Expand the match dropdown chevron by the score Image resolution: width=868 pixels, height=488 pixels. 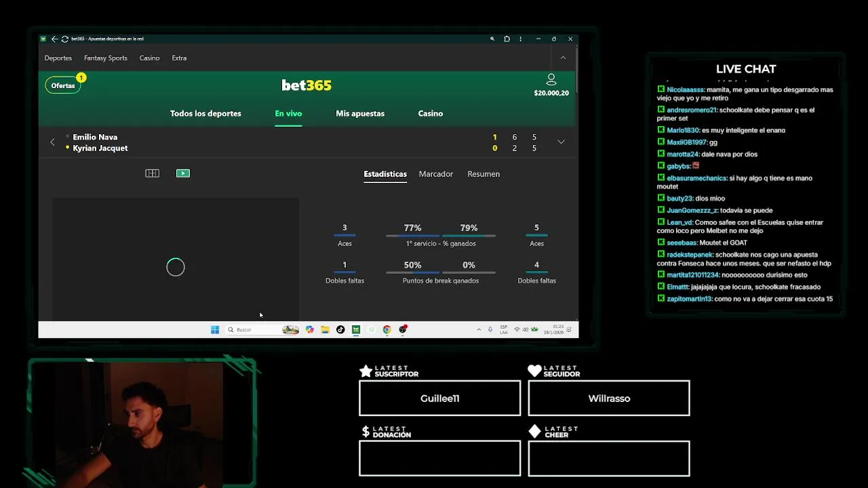tap(561, 142)
